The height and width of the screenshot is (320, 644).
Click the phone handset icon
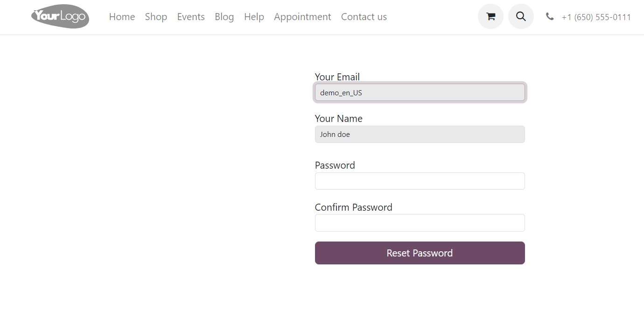click(550, 17)
